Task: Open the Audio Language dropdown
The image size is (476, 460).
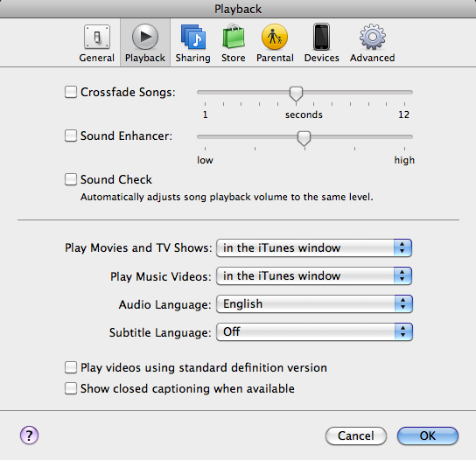Action: click(314, 304)
